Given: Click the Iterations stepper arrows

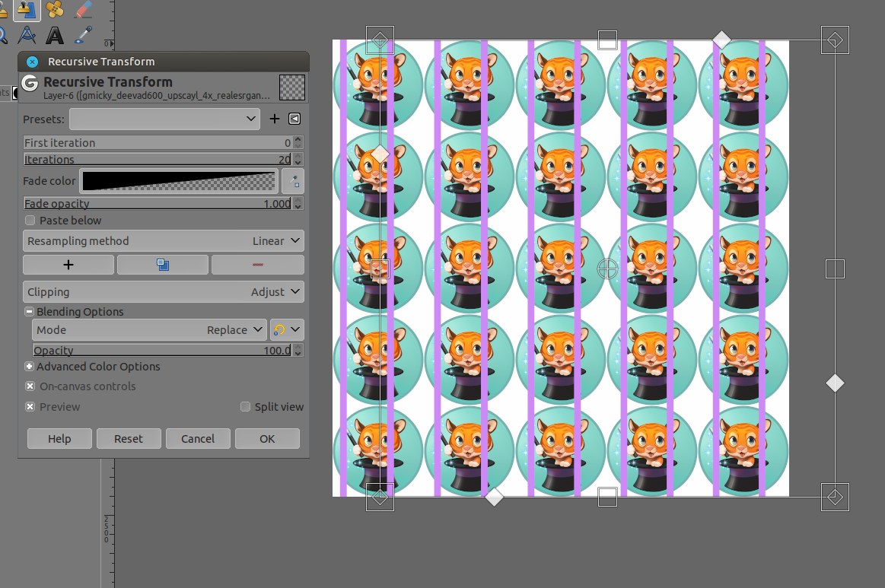Looking at the screenshot, I should click(x=298, y=159).
